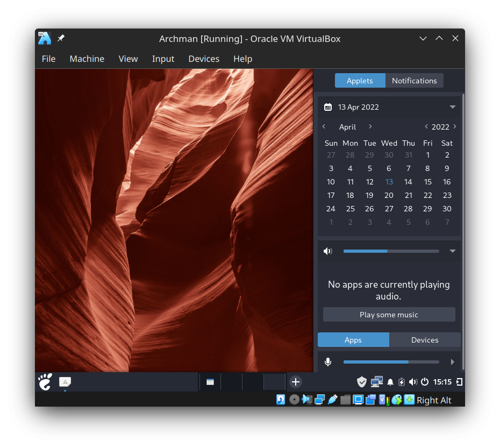Switch to the Notifications tab
500x448 pixels.
pos(414,81)
